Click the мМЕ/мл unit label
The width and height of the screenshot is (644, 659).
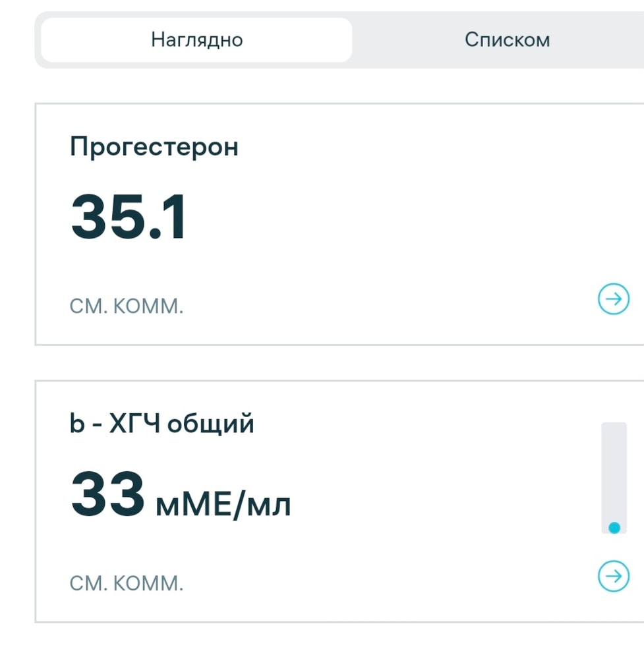[x=223, y=504]
